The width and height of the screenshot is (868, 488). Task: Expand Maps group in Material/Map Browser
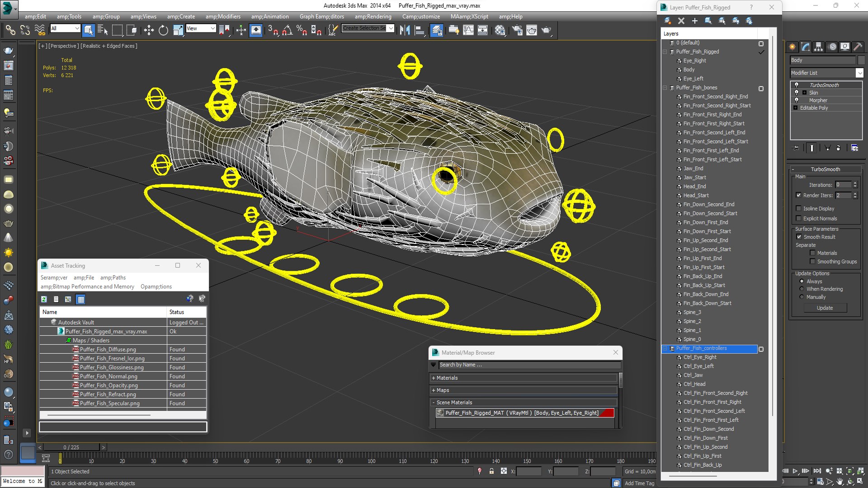point(434,390)
